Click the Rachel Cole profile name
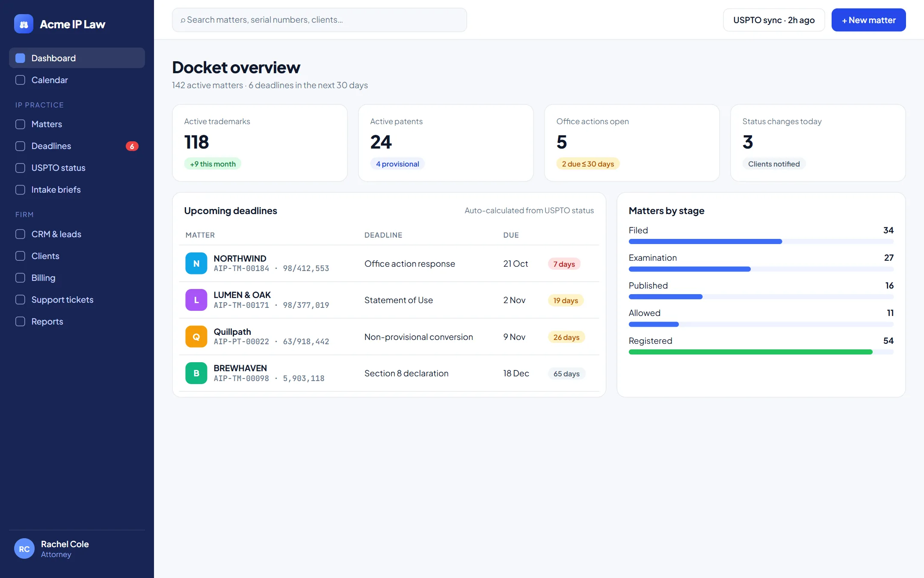The width and height of the screenshot is (924, 578). pyautogui.click(x=65, y=544)
